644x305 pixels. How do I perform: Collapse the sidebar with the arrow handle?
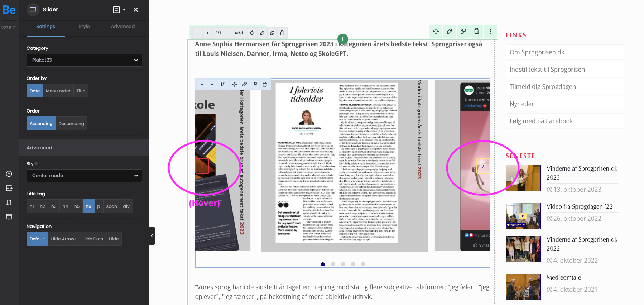click(152, 236)
